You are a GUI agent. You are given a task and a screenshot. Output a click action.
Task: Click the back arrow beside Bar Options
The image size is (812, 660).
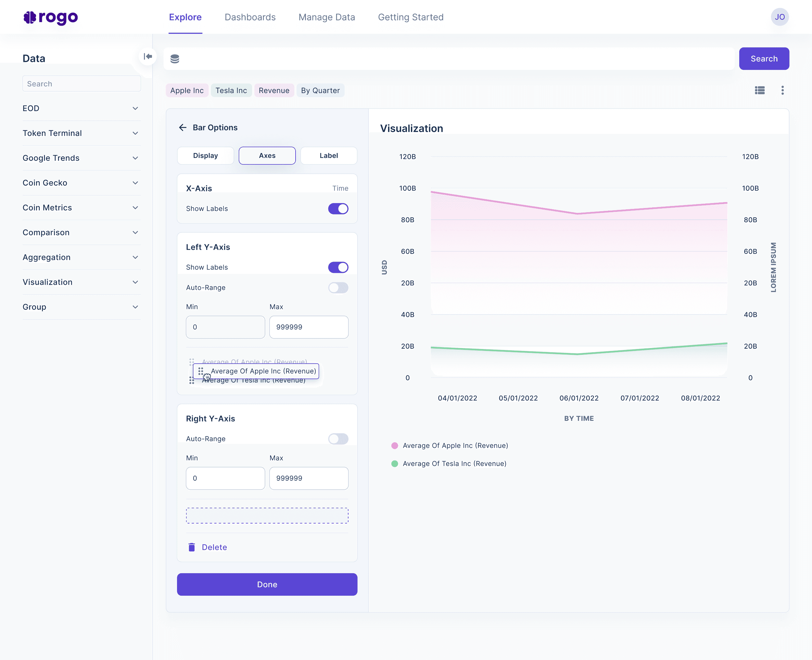pos(183,127)
